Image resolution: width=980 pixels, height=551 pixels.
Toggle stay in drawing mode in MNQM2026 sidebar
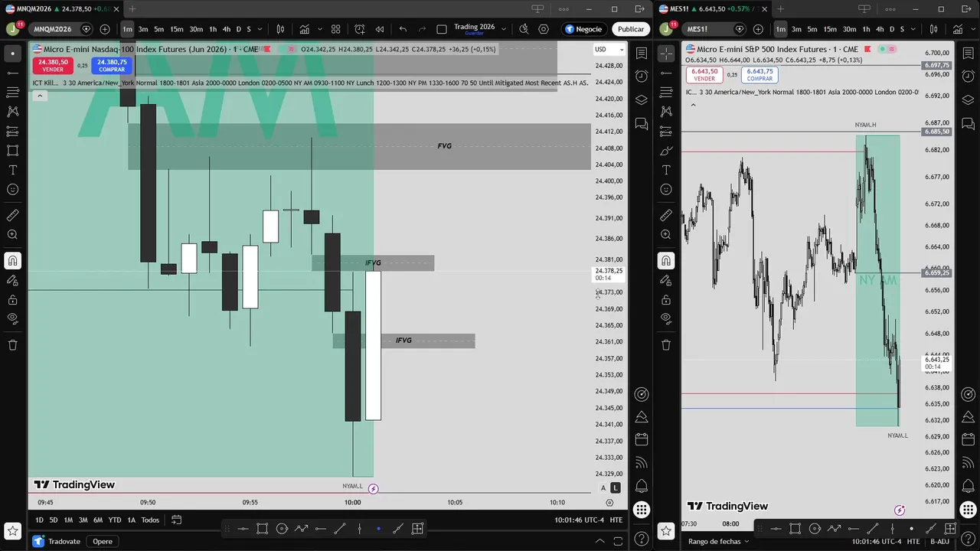pos(12,280)
